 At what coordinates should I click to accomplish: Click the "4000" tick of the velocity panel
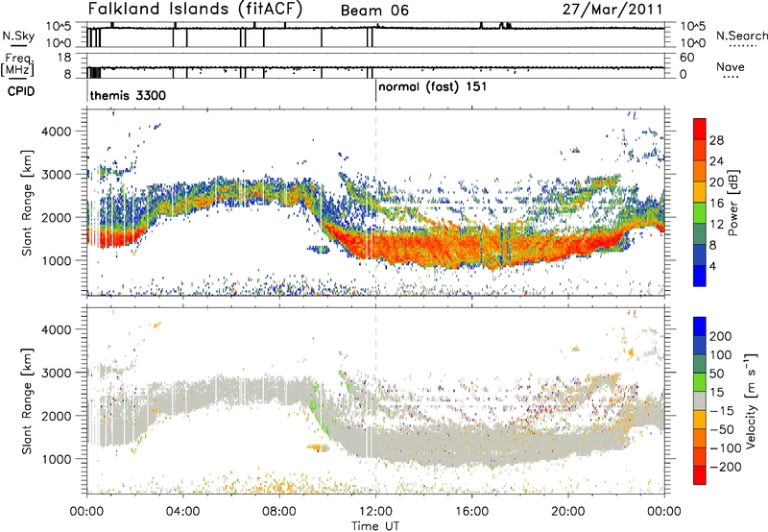pyautogui.click(x=57, y=329)
